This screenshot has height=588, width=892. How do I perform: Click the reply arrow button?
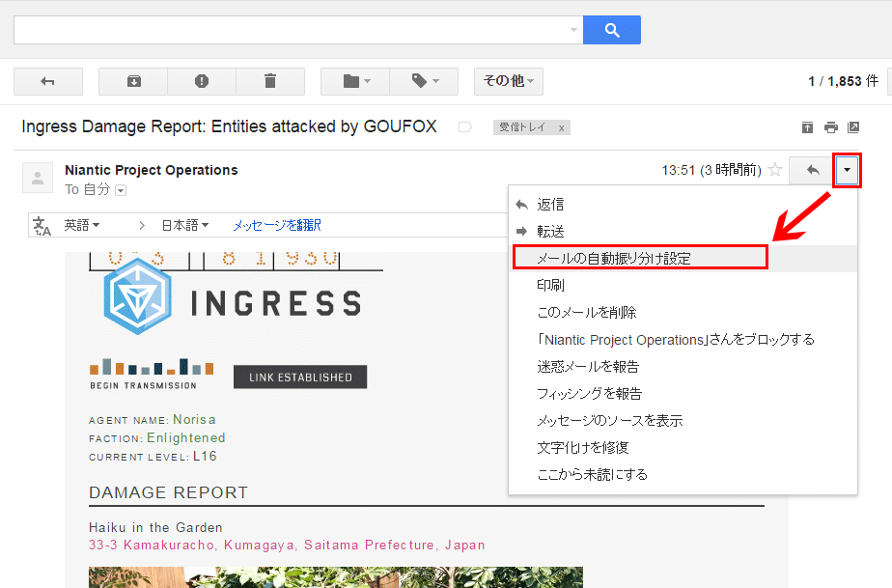click(x=812, y=171)
